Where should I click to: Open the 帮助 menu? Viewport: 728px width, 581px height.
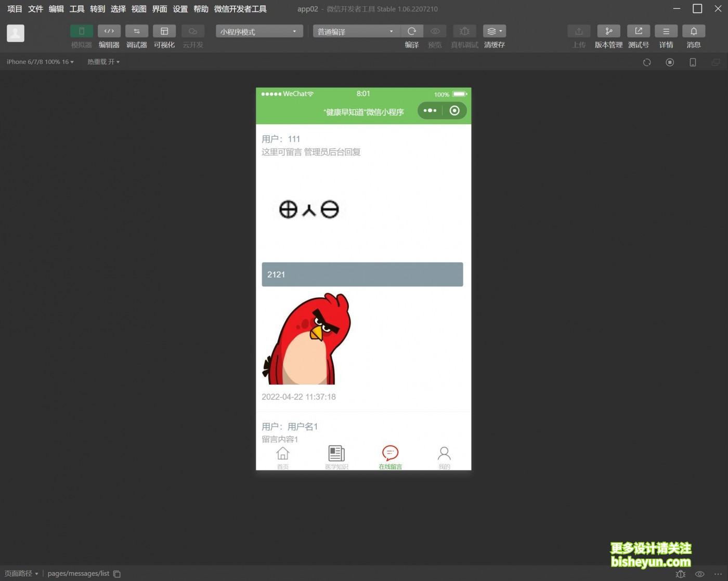click(x=201, y=9)
